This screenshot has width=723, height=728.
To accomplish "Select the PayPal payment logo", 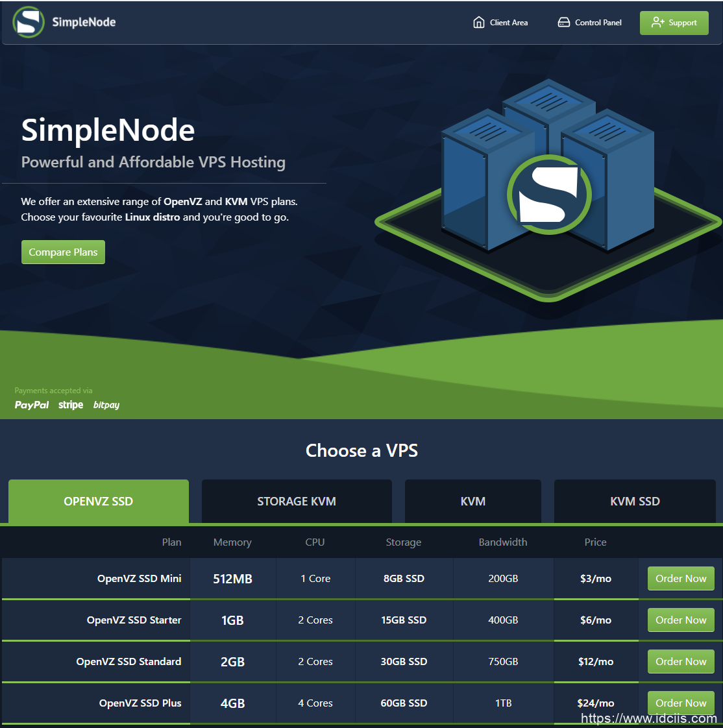I will click(31, 404).
